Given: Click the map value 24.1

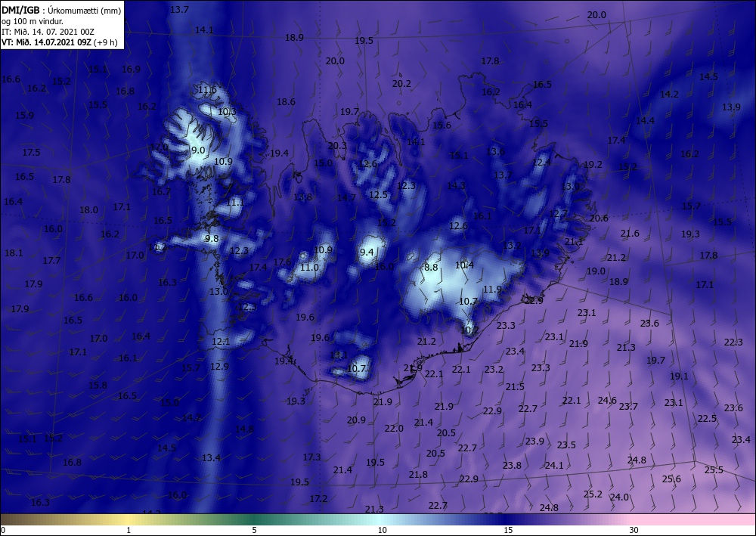Looking at the screenshot, I should tap(554, 466).
